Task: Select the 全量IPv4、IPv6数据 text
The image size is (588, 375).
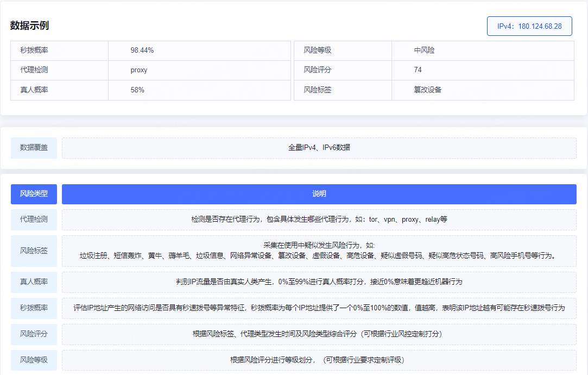Action: tap(319, 147)
